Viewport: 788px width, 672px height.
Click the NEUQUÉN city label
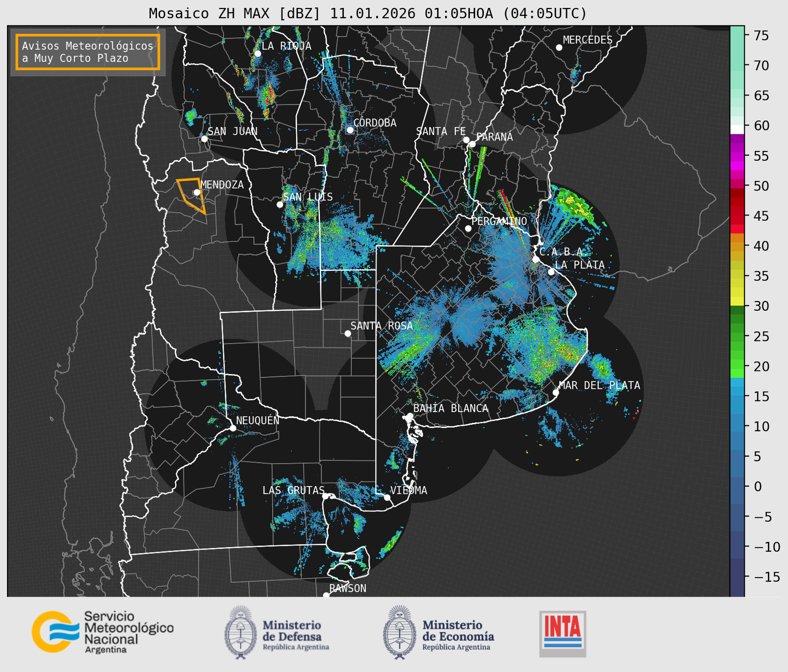[258, 420]
